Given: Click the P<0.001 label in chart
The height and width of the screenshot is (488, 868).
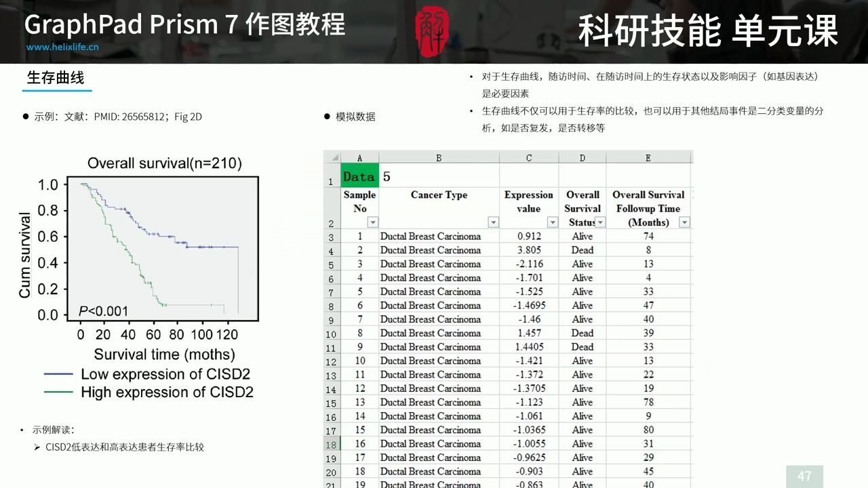Looking at the screenshot, I should pos(103,311).
